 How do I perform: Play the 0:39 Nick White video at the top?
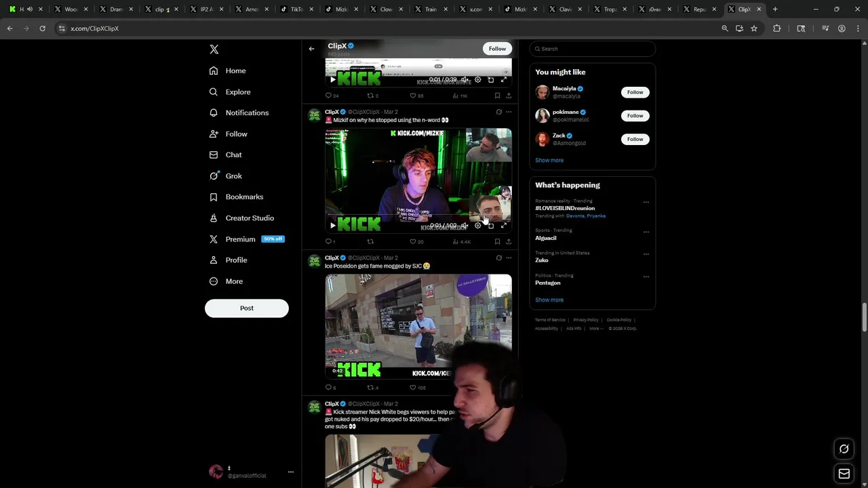click(x=333, y=79)
